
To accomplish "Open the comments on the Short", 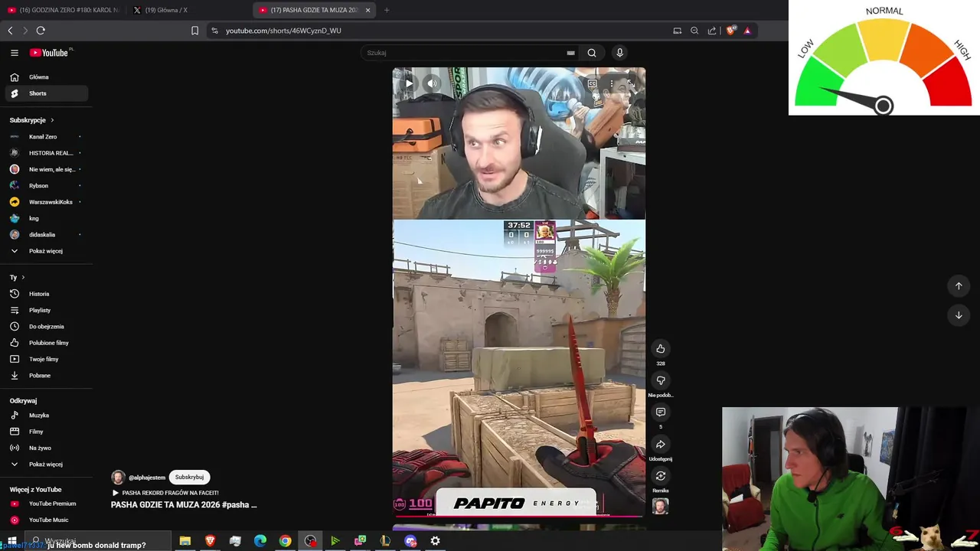I will (661, 412).
